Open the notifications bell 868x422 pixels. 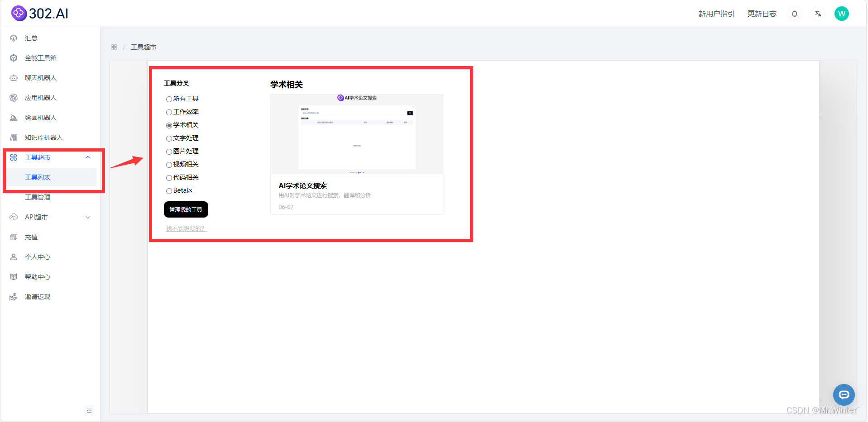(x=795, y=14)
